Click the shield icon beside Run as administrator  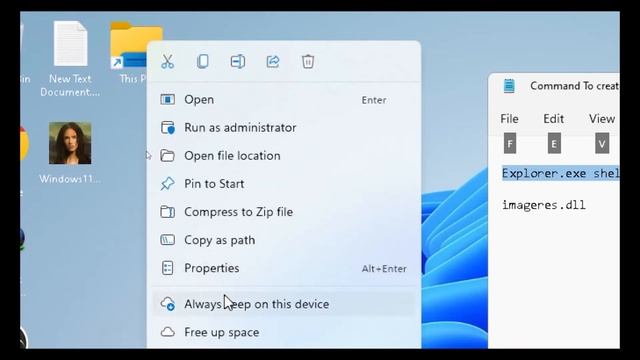coord(167,128)
